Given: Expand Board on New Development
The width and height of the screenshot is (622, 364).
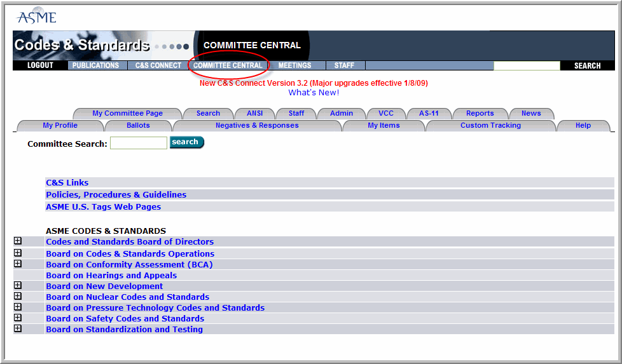Looking at the screenshot, I should (18, 285).
